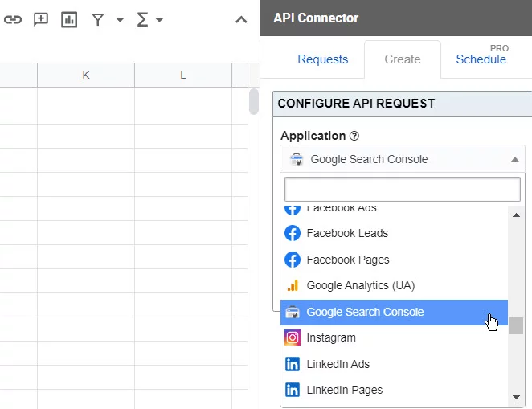
Task: Click the first cell under column L
Action: point(183,105)
